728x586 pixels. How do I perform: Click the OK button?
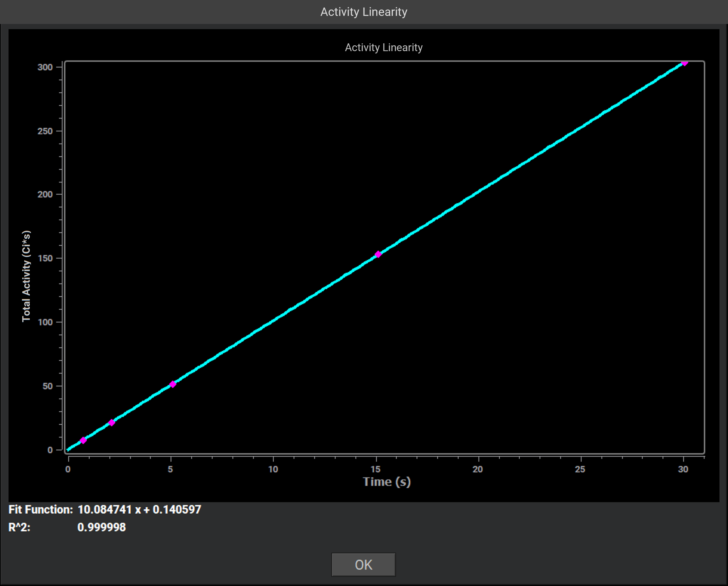pos(364,564)
